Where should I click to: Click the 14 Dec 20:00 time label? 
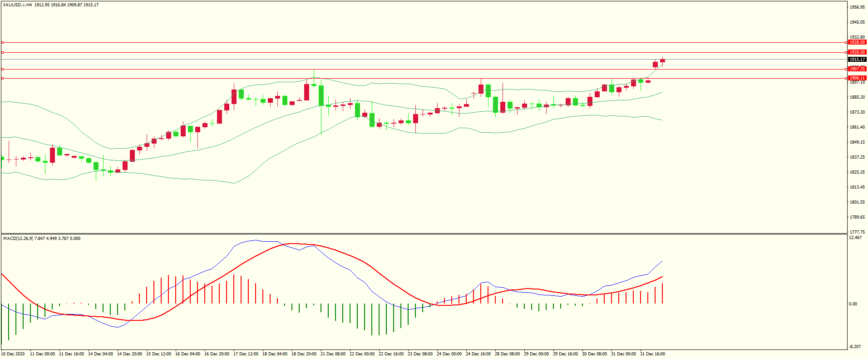(129, 354)
